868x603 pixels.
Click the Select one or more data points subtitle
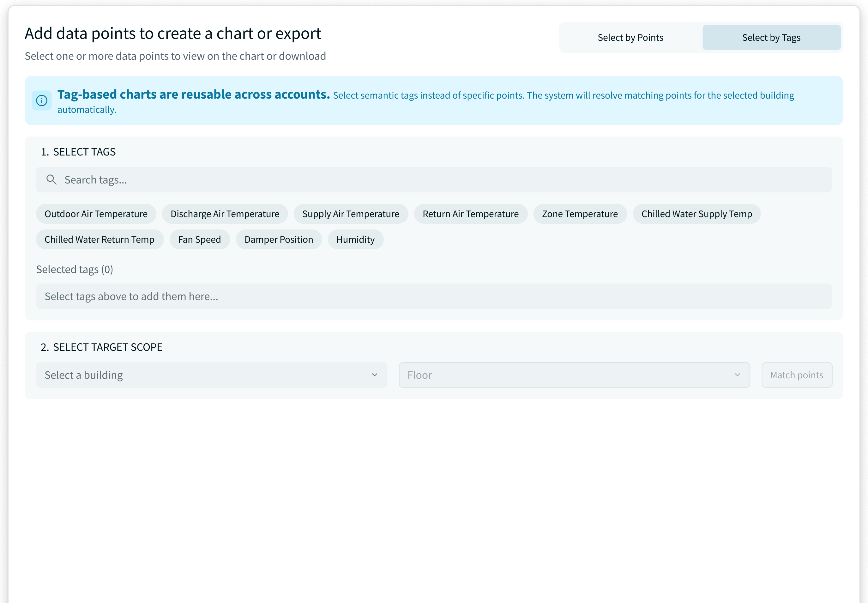point(175,56)
